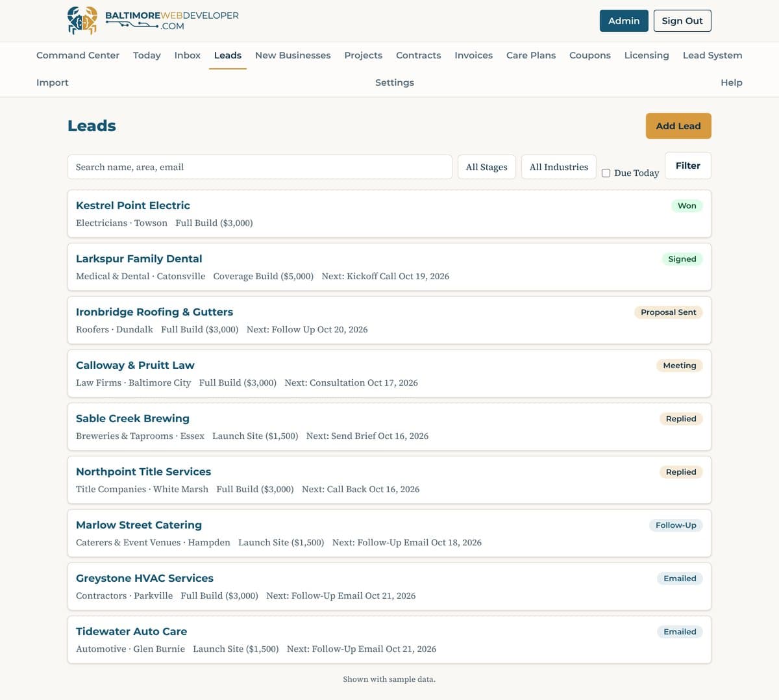Go to Invoices tab
This screenshot has height=700, width=779.
(474, 55)
